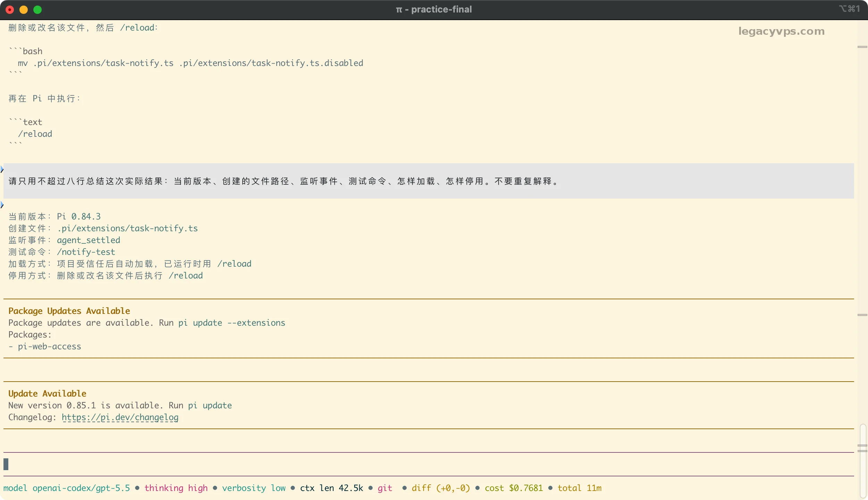Image resolution: width=868 pixels, height=500 pixels.
Task: Click the "diff (+0,-0)" status entry
Action: (x=441, y=488)
